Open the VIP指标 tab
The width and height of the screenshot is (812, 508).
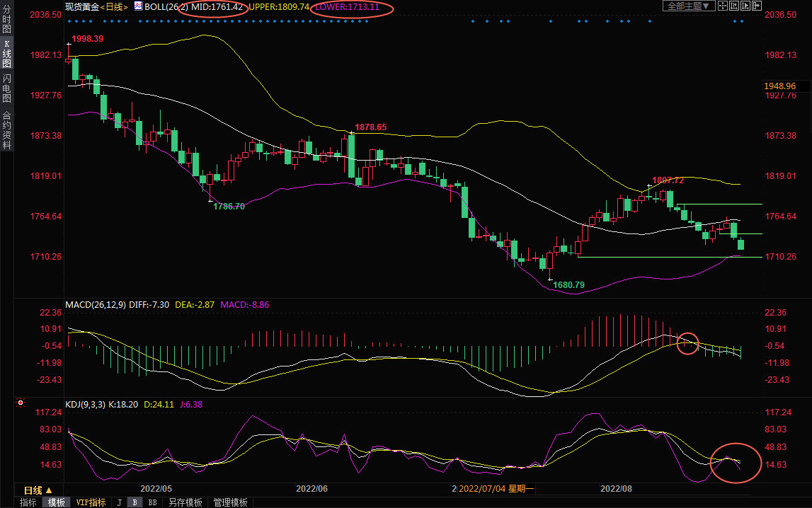(91, 502)
